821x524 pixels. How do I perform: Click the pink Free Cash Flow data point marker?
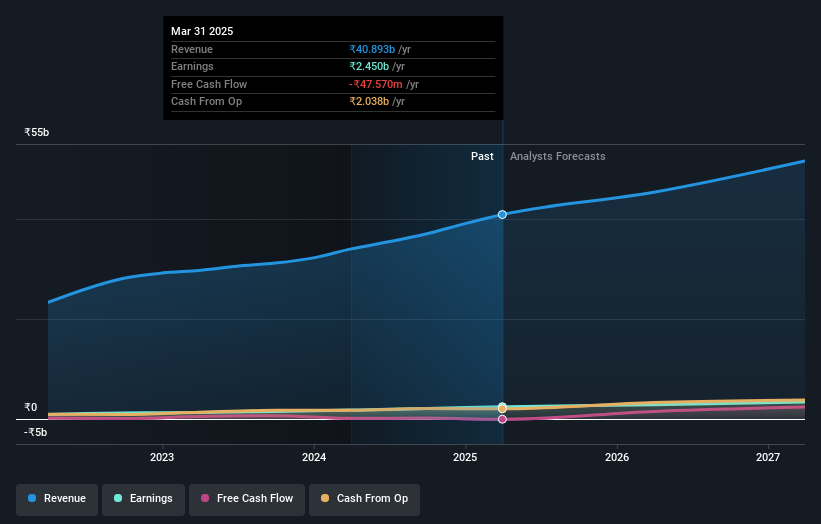point(502,419)
